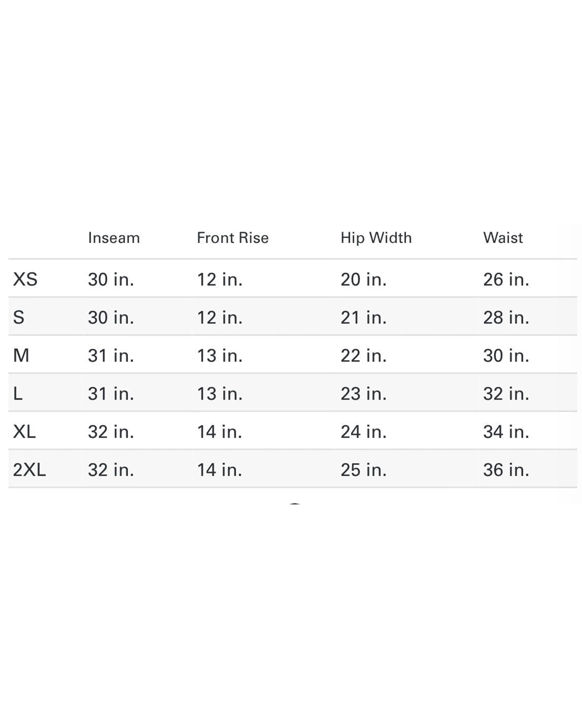Select the Hip Width column header
The width and height of the screenshot is (582, 728).
376,238
